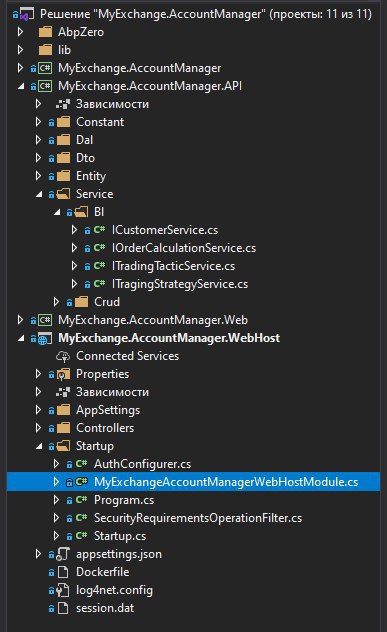
Task: Expand the ICustomerService.cs node
Action: click(74, 230)
